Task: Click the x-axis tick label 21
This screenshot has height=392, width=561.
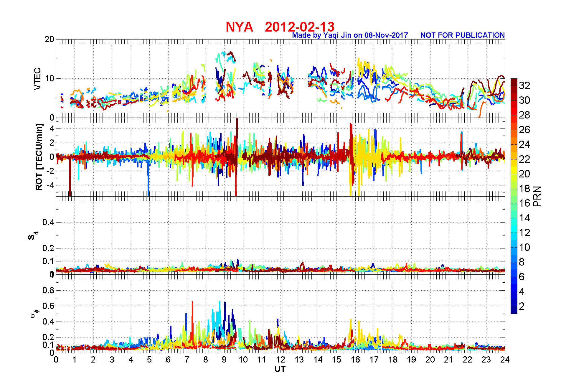Action: 449,360
